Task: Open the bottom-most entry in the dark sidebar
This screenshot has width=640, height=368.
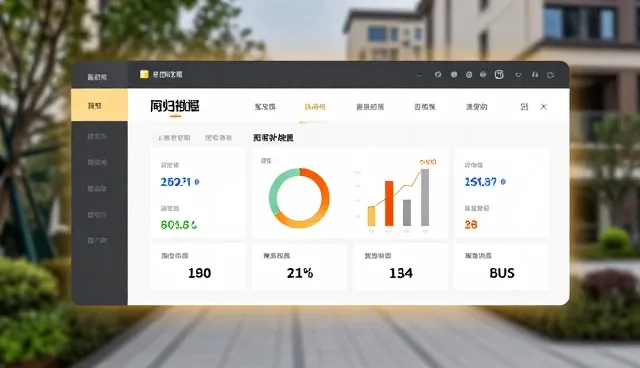Action: (x=97, y=240)
